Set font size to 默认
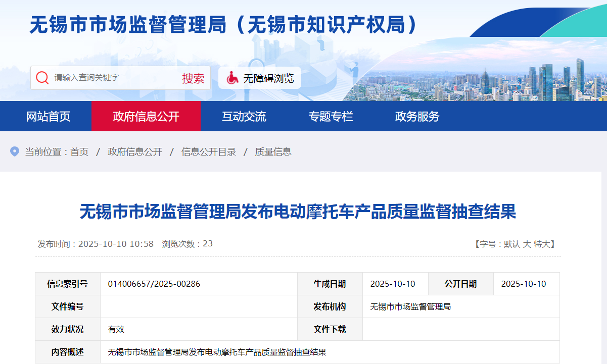The height and width of the screenshot is (364, 607). click(x=512, y=244)
